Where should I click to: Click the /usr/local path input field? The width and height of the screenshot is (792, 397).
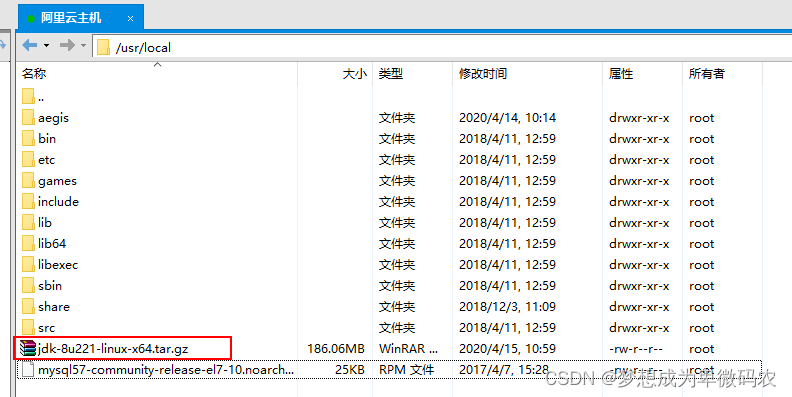[x=442, y=47]
